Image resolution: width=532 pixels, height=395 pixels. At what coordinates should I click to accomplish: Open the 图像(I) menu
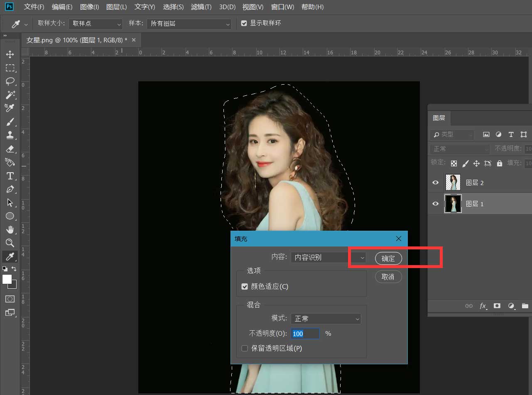89,7
